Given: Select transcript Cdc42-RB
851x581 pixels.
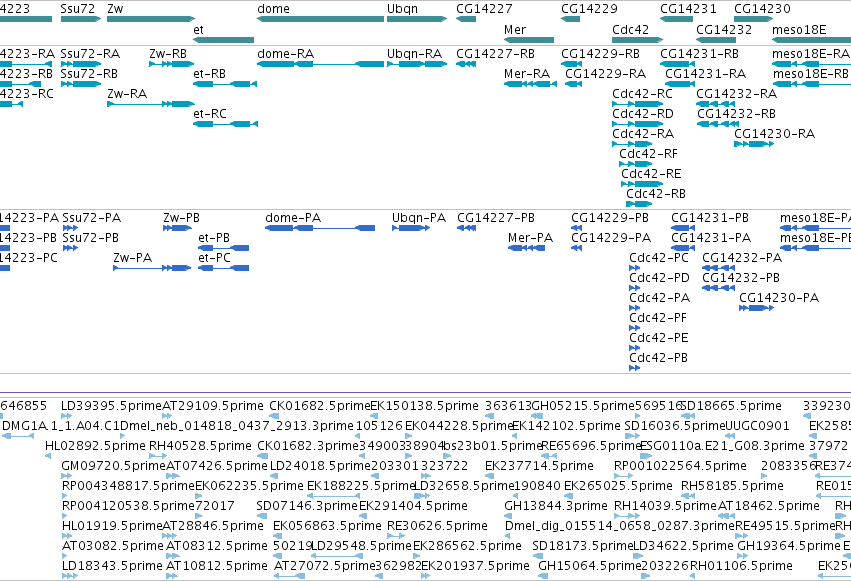Looking at the screenshot, I should coord(639,204).
